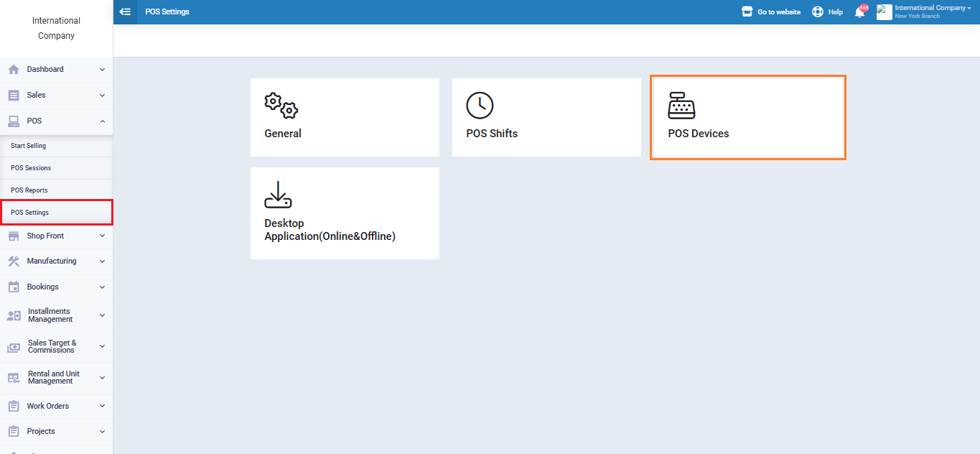Click the Go to website link
The image size is (980, 454).
(x=778, y=12)
